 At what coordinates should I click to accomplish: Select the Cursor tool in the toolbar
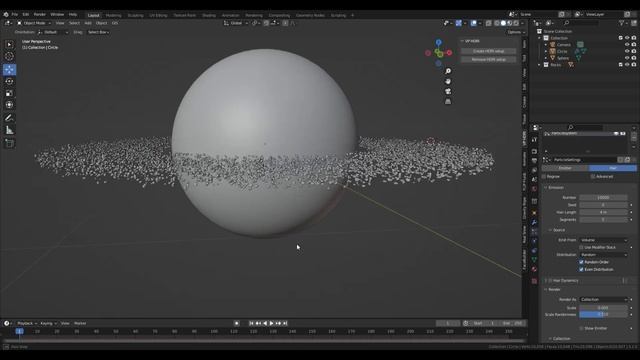tap(9, 56)
